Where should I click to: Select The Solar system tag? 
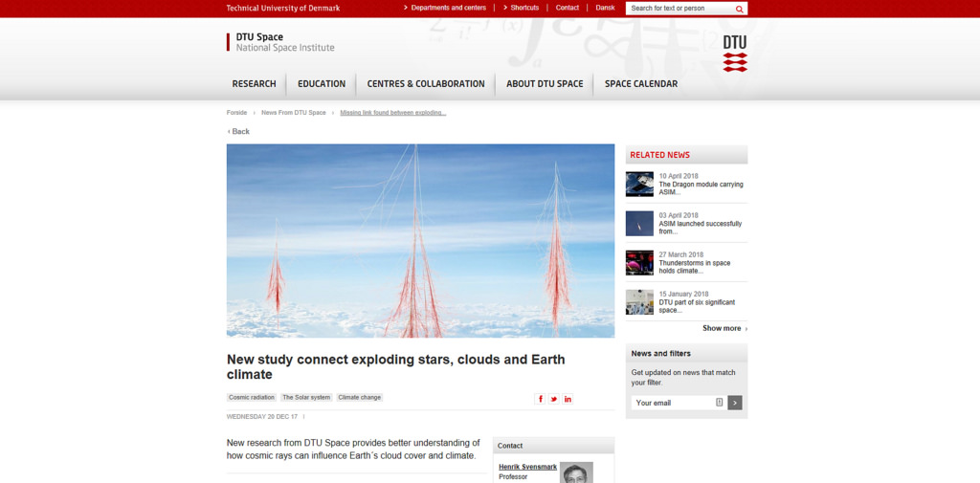[x=306, y=397]
